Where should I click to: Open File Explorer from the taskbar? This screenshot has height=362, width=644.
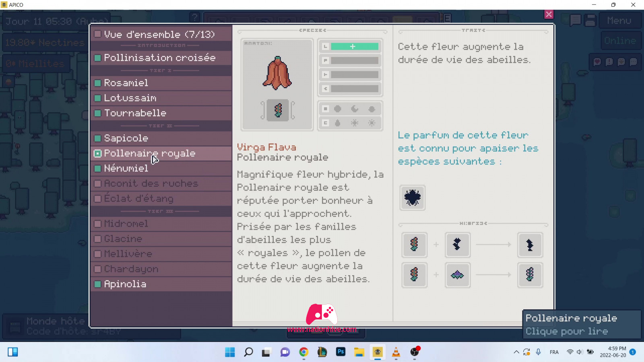point(359,352)
